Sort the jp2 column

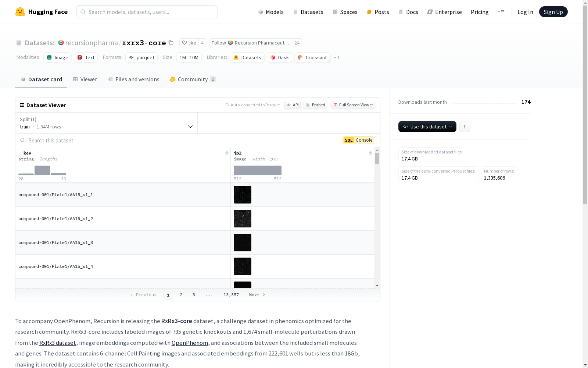point(370,153)
